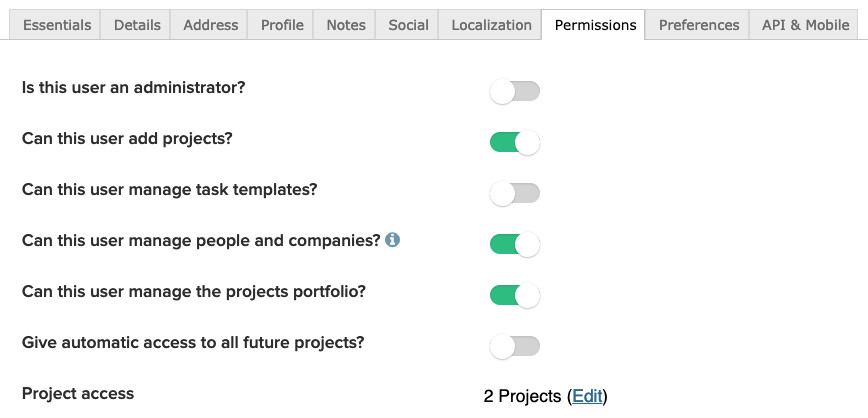Image resolution: width=868 pixels, height=418 pixels.
Task: Switch to the Localization tab
Action: [491, 25]
